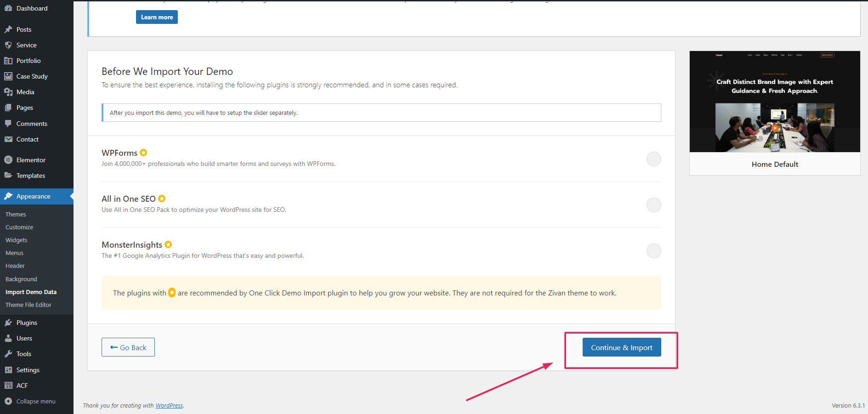The height and width of the screenshot is (414, 868).
Task: Click the Dashboard gauge icon
Action: click(8, 8)
